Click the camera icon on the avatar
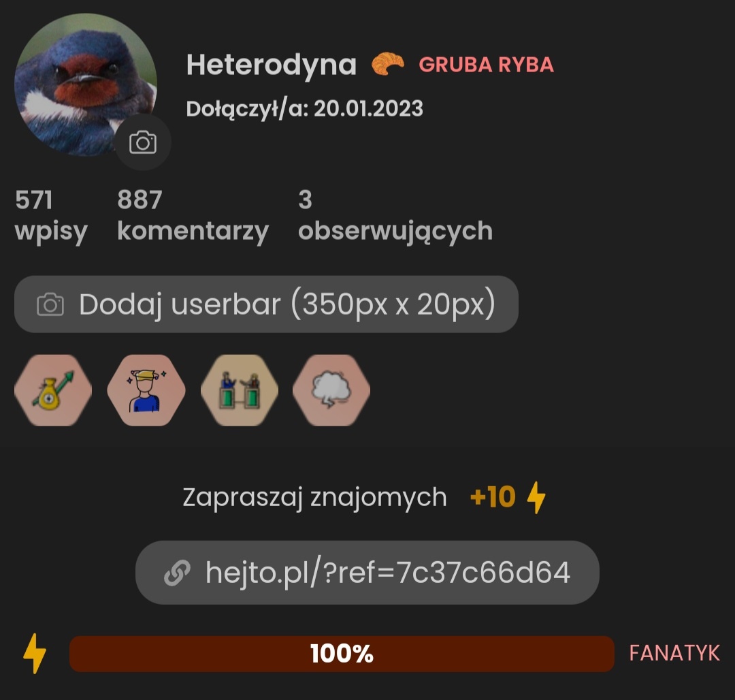Image resolution: width=735 pixels, height=700 pixels. pos(143,142)
